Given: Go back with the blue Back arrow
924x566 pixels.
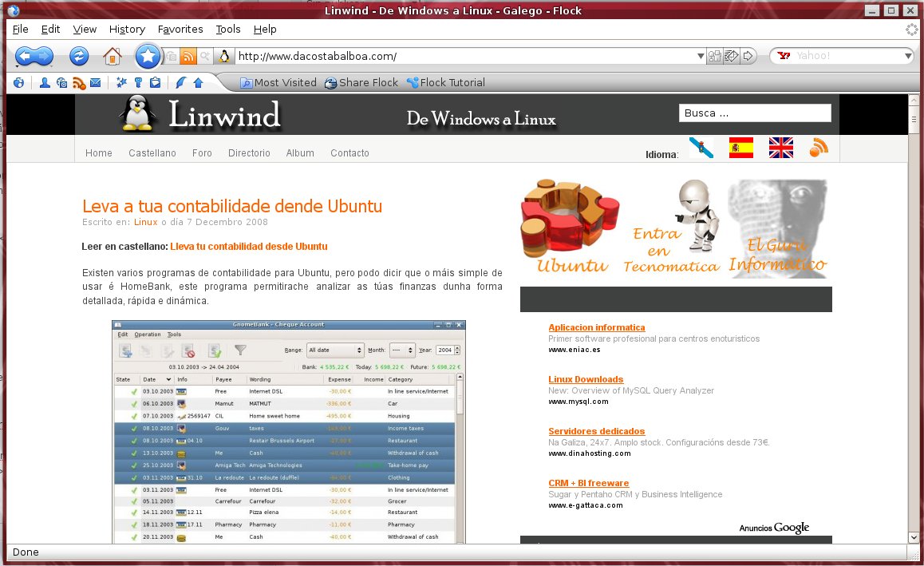Looking at the screenshot, I should (26, 56).
